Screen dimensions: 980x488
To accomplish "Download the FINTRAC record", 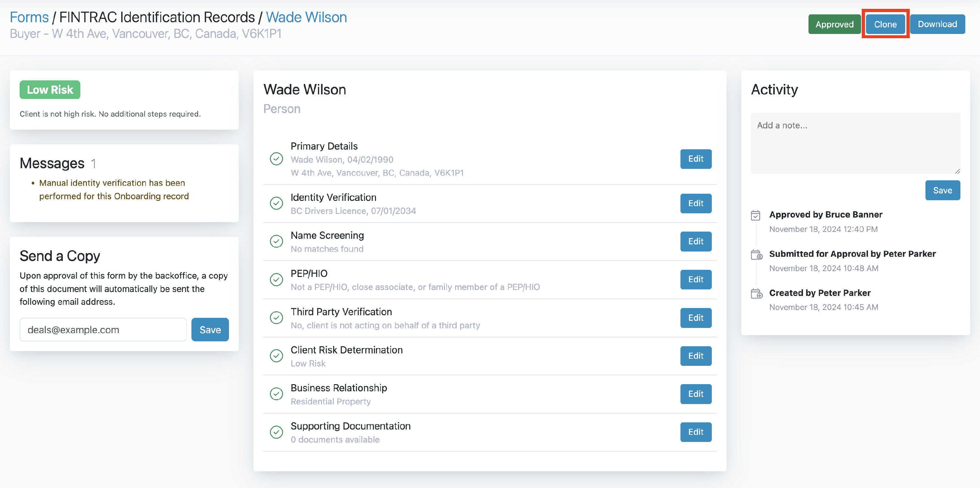I will (937, 24).
